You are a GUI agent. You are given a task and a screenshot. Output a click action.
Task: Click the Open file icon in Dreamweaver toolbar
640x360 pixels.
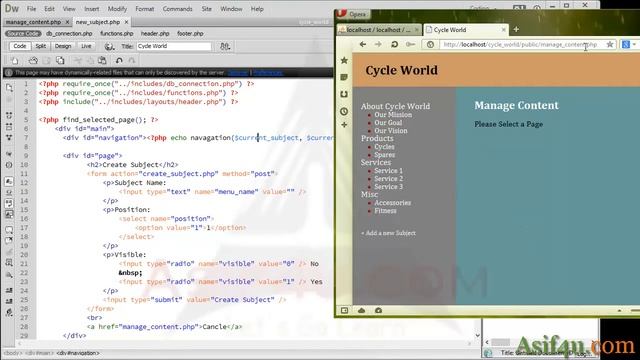[x=33, y=60]
